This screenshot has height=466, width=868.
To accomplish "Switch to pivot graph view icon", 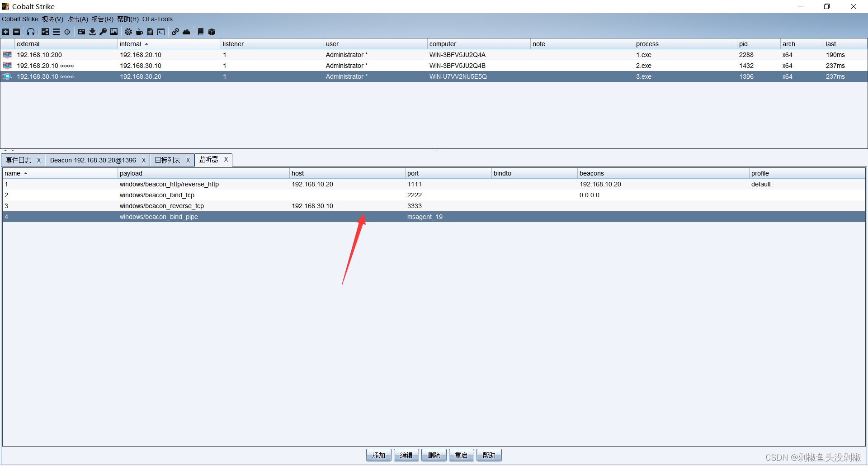I will click(x=45, y=32).
